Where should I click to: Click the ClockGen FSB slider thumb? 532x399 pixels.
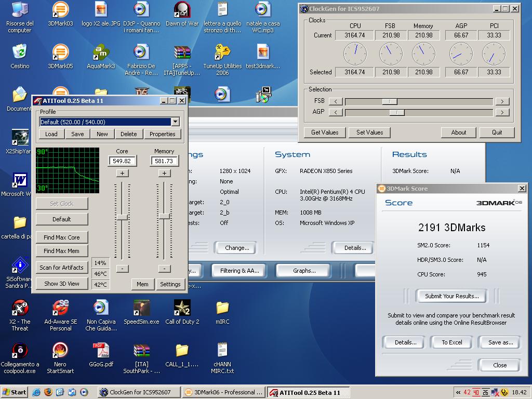click(x=390, y=101)
